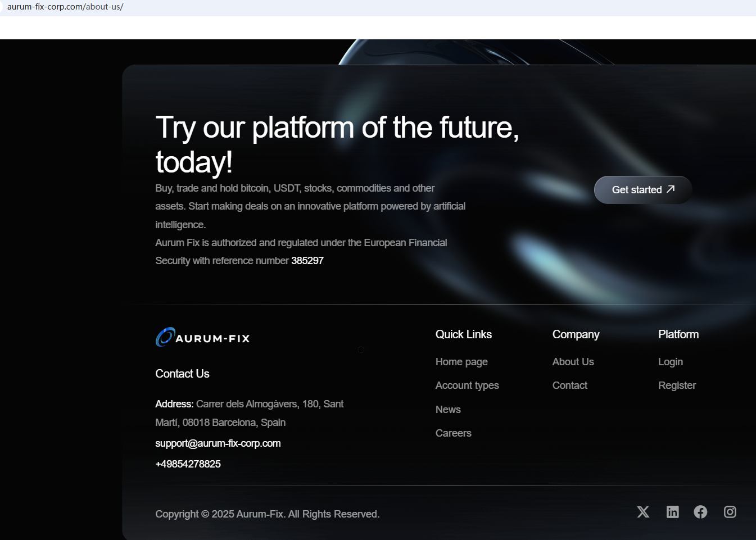This screenshot has width=756, height=540.
Task: Focus the browser address bar URL
Action: point(65,7)
